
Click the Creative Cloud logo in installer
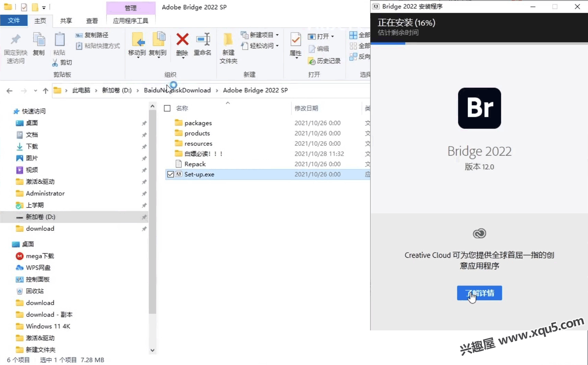(479, 234)
